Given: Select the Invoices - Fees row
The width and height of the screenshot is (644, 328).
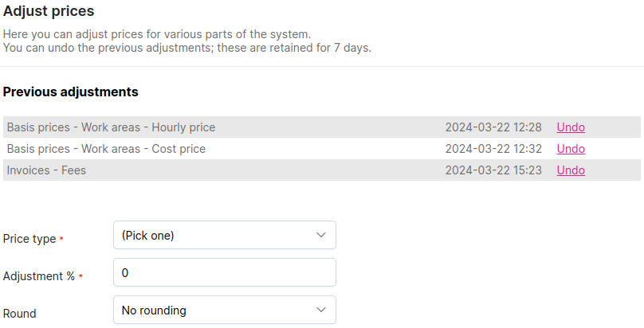Looking at the screenshot, I should point(46,170).
